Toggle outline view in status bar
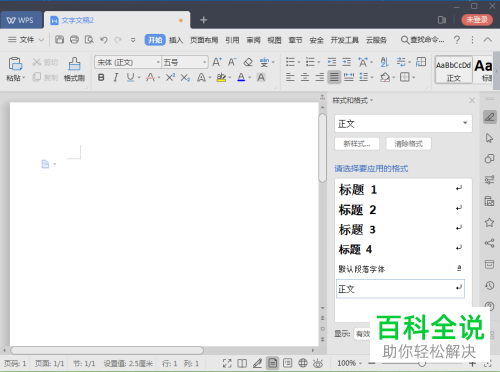The width and height of the screenshot is (500, 372). 288,363
